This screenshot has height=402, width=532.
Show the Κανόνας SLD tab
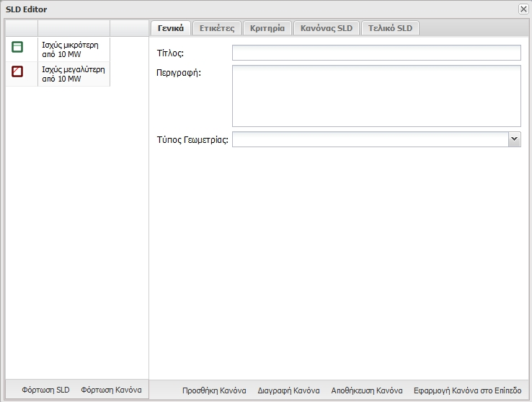(x=327, y=28)
